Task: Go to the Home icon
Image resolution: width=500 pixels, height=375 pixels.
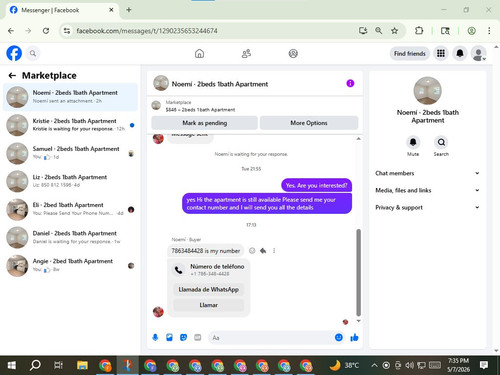Action: click(199, 53)
